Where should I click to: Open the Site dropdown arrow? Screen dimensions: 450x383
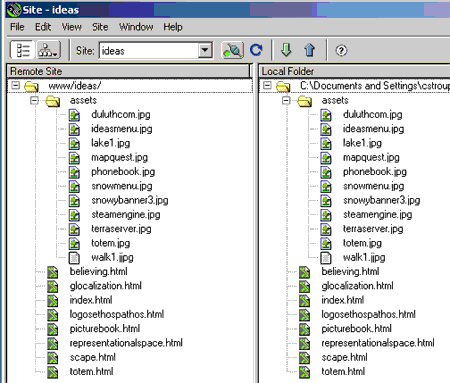(205, 50)
